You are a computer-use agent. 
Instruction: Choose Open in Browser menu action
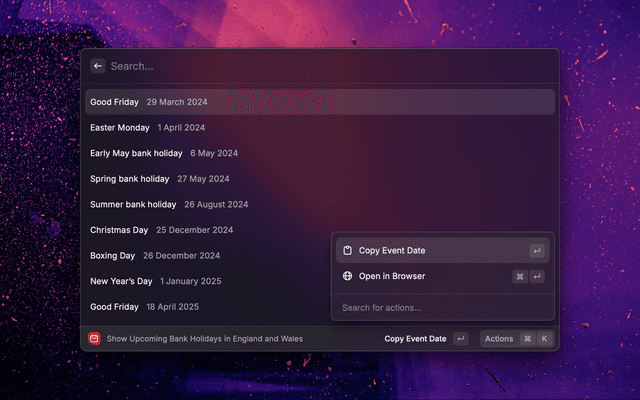[x=392, y=276]
